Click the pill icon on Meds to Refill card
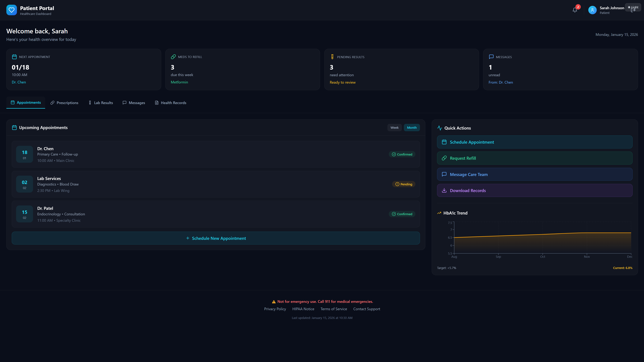Screen dimensions: 644x362 coord(173,57)
